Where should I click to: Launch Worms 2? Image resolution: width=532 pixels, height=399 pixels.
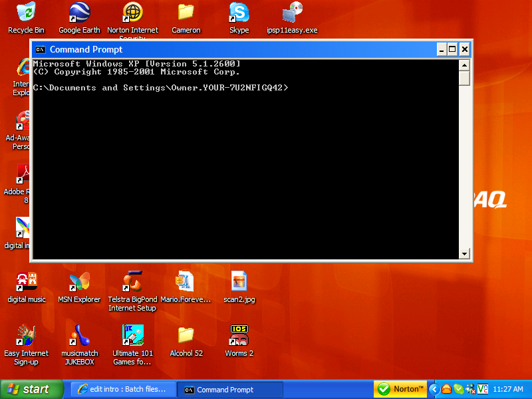239,332
